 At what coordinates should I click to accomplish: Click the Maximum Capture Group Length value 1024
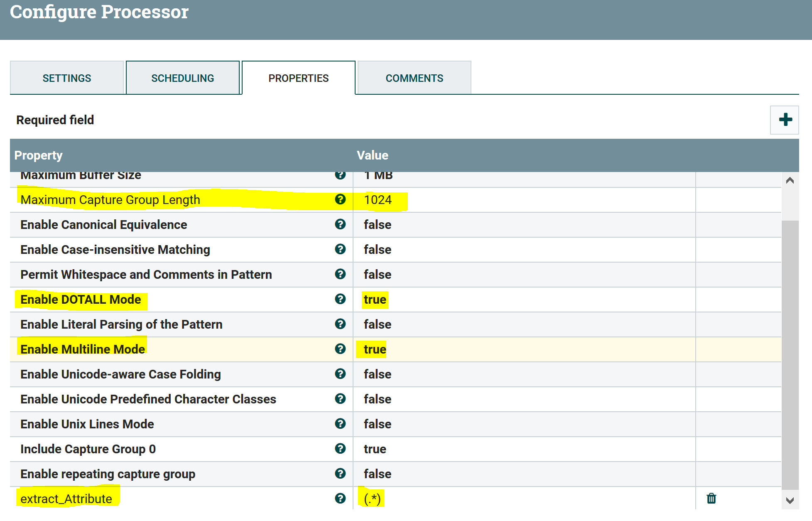tap(378, 200)
